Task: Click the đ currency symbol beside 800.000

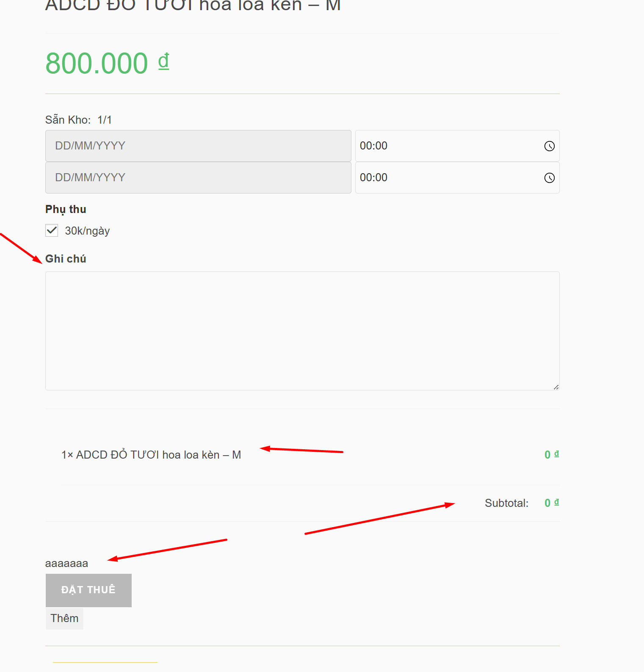Action: pos(164,61)
